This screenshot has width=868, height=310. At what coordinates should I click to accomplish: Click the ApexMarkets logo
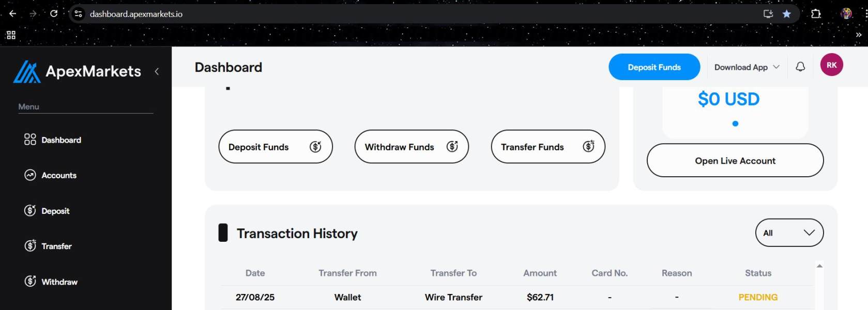78,72
